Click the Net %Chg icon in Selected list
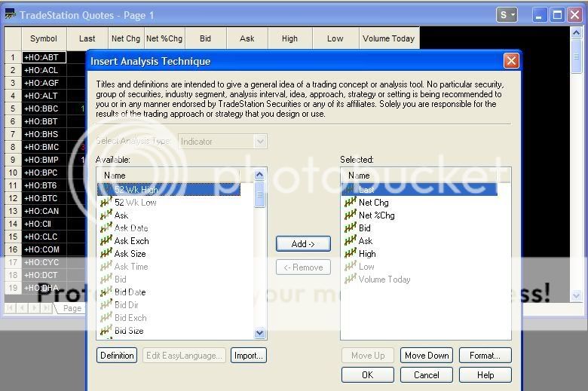 pos(351,215)
